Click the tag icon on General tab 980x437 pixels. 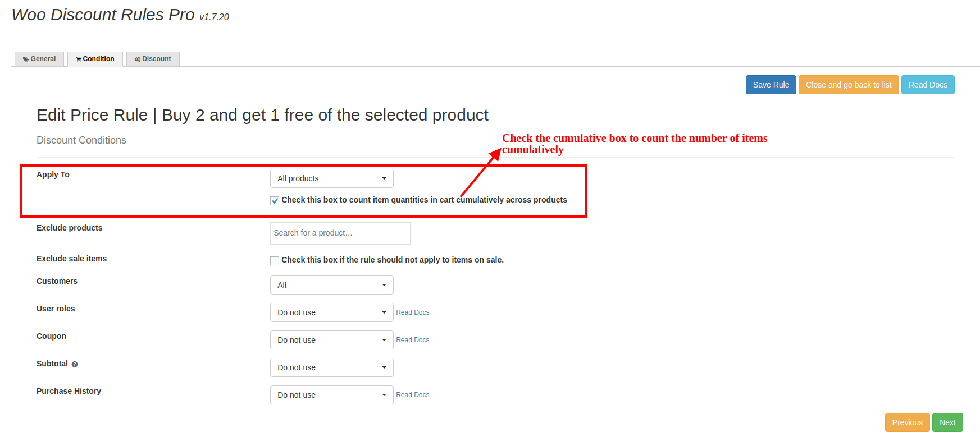tap(26, 59)
